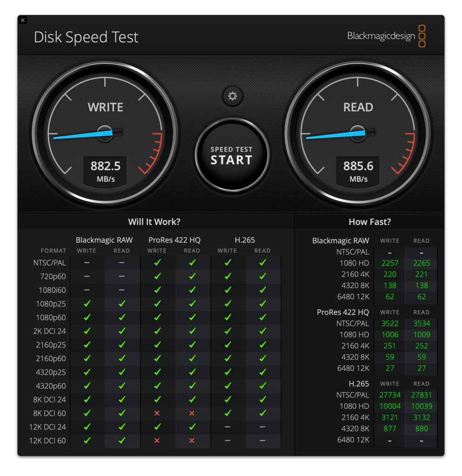Click the 877 H.265 4320 8K write value
Viewport: 462px width, 476px height.
pos(390,429)
